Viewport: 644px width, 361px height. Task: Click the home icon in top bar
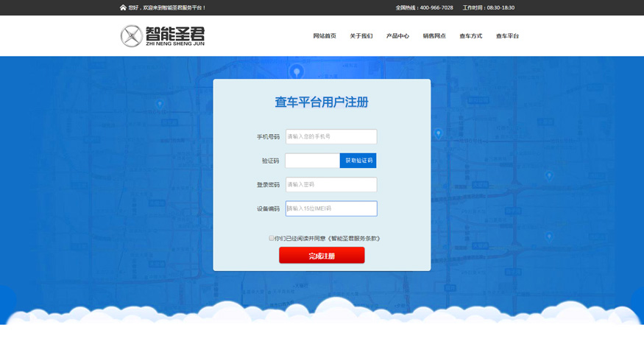tap(123, 7)
